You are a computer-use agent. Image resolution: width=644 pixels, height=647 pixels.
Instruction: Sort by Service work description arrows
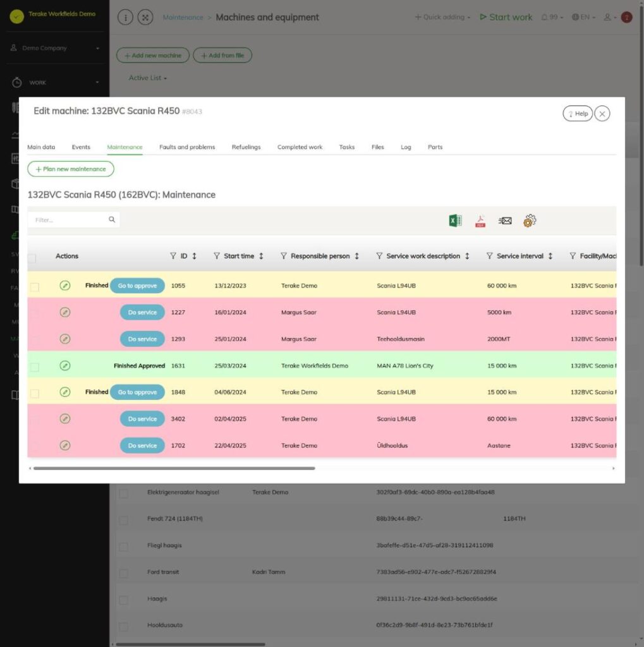point(467,256)
